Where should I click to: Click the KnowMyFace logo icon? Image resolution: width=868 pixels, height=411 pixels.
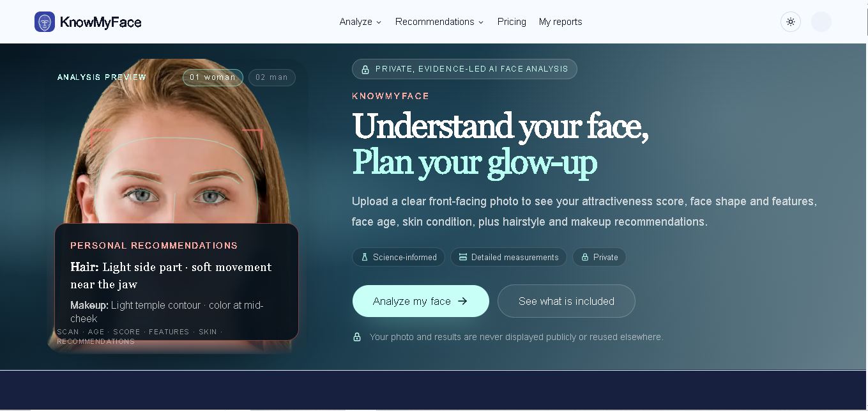tap(45, 22)
